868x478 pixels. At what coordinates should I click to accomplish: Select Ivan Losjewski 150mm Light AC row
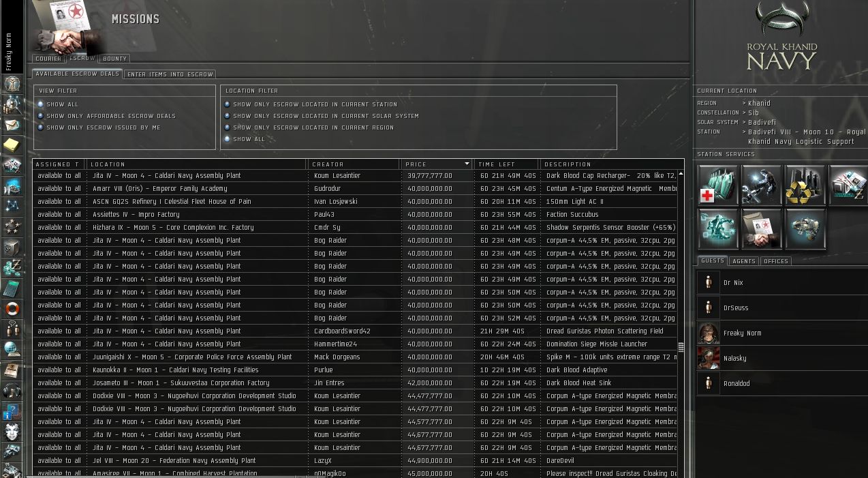point(355,201)
